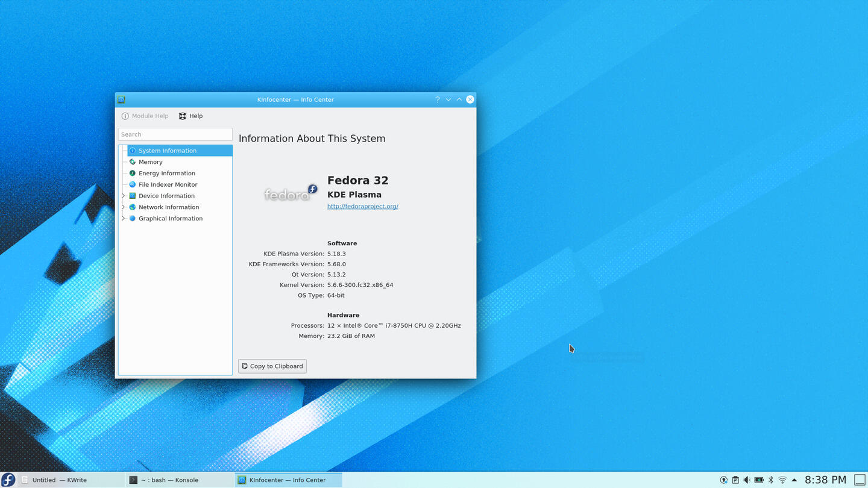Image resolution: width=868 pixels, height=488 pixels.
Task: Click Information About This System heading
Action: [312, 139]
